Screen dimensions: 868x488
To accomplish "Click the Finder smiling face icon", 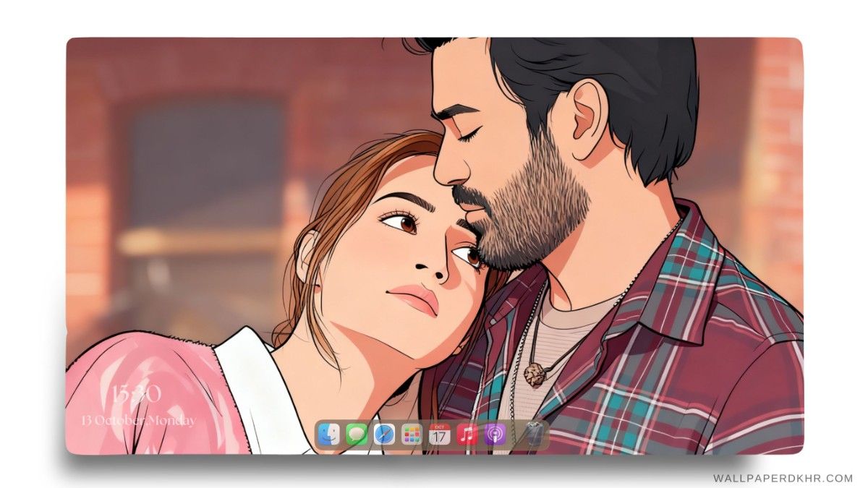I will coord(329,433).
